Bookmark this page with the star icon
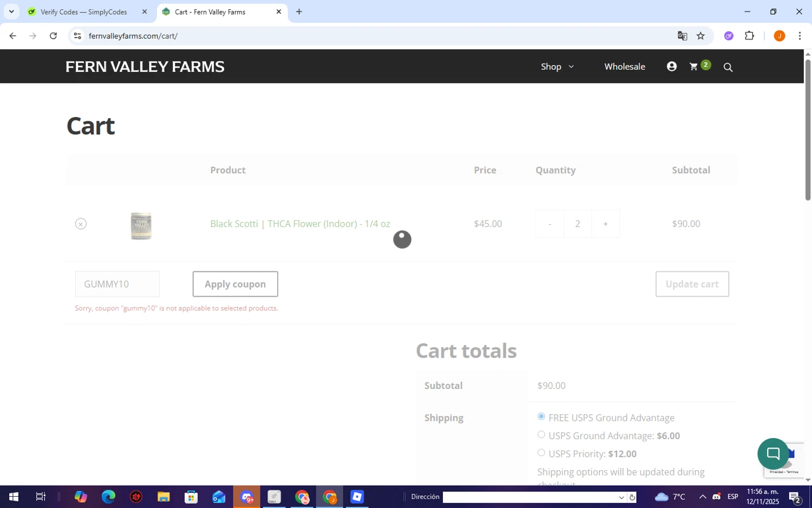The width and height of the screenshot is (812, 508). pos(700,36)
